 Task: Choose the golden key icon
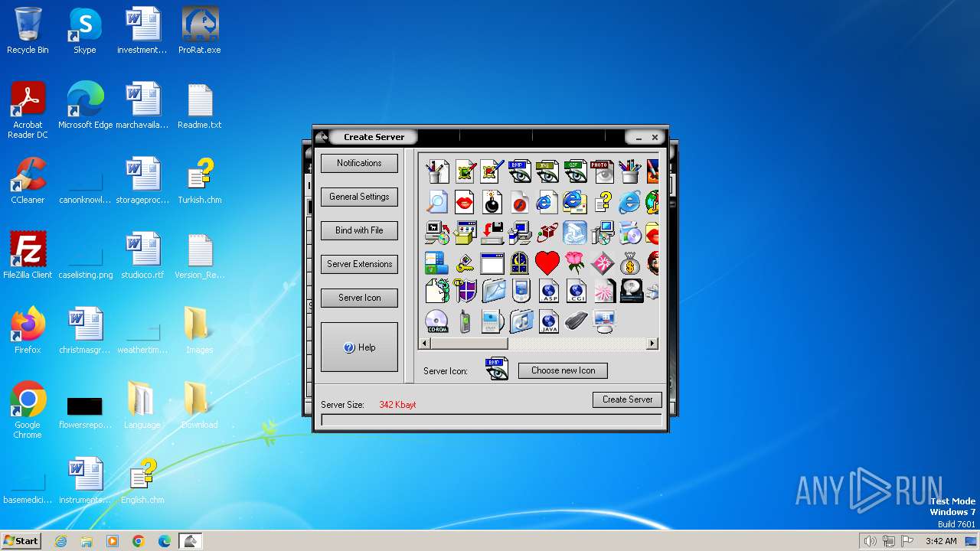point(465,263)
